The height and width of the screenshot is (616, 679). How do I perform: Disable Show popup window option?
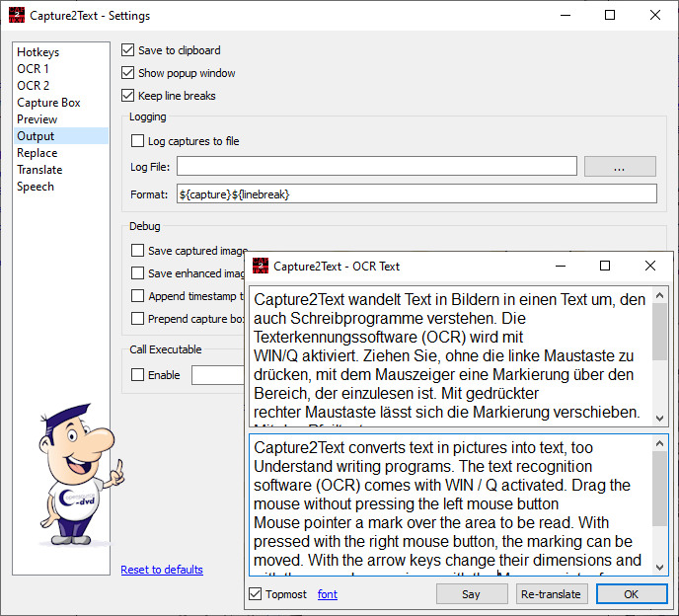(127, 73)
